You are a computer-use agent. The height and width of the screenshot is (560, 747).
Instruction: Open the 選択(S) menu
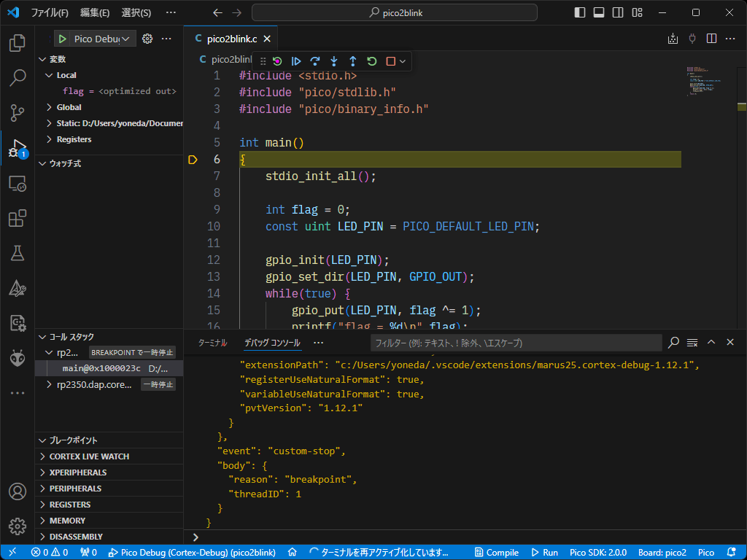[136, 13]
